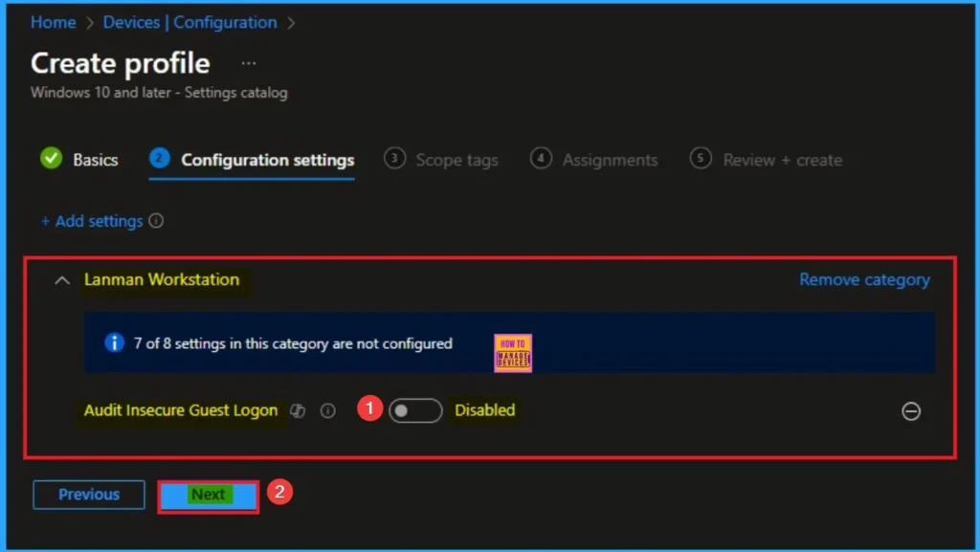This screenshot has height=552, width=980.
Task: Click Remove category for Lanman Workstation
Action: [864, 279]
